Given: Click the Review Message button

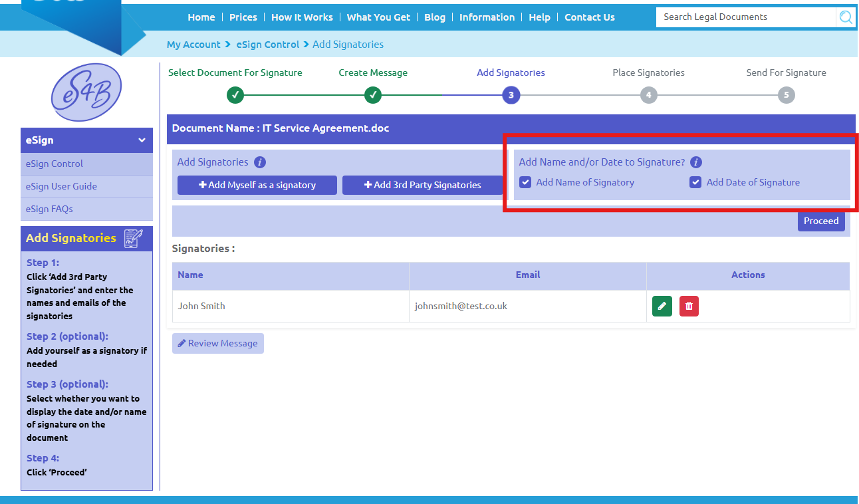Looking at the screenshot, I should click(217, 343).
